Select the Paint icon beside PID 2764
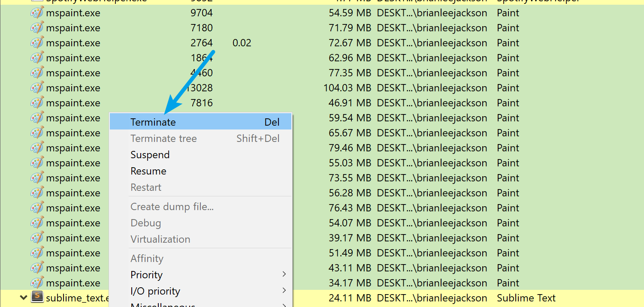Viewport: 644px width, 307px height. pos(37,43)
